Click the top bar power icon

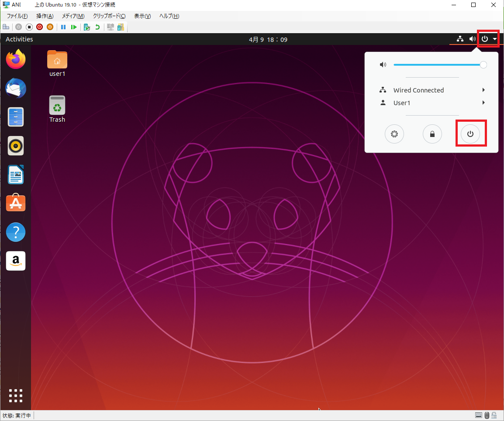point(485,39)
